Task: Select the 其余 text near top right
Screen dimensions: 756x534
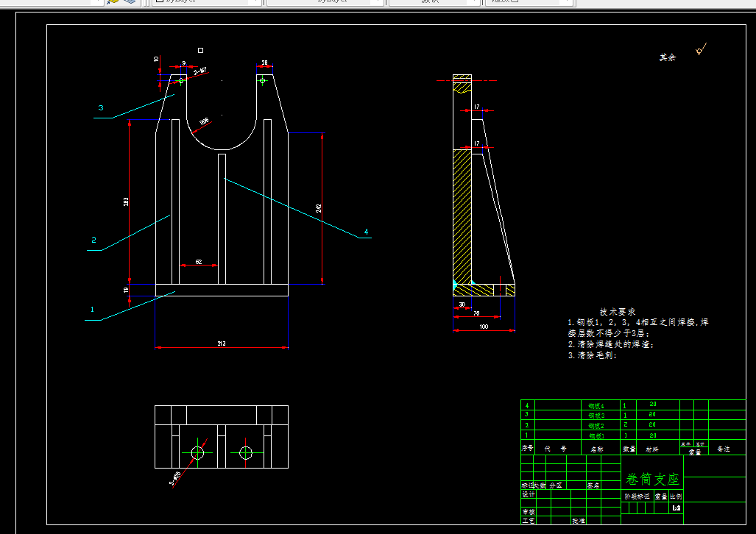Action: (668, 57)
